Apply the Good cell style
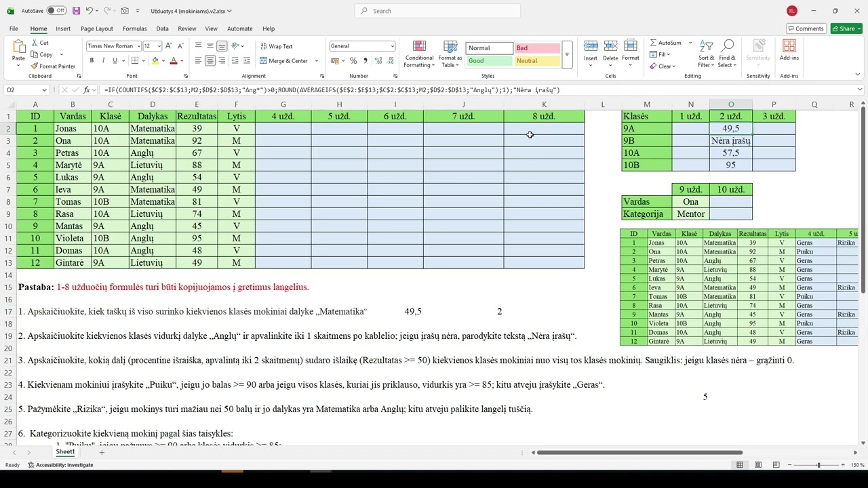The height and width of the screenshot is (488, 868). (x=489, y=61)
